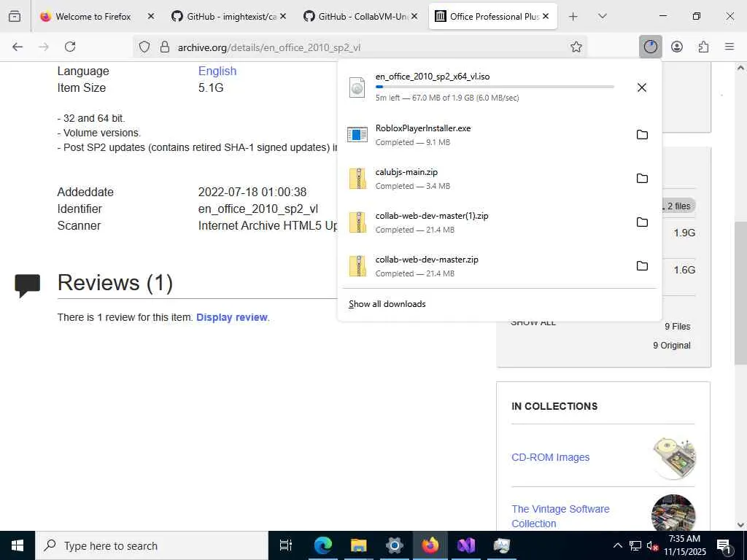Click the page vertical scrollbar thumb
The image size is (747, 560).
[740, 293]
